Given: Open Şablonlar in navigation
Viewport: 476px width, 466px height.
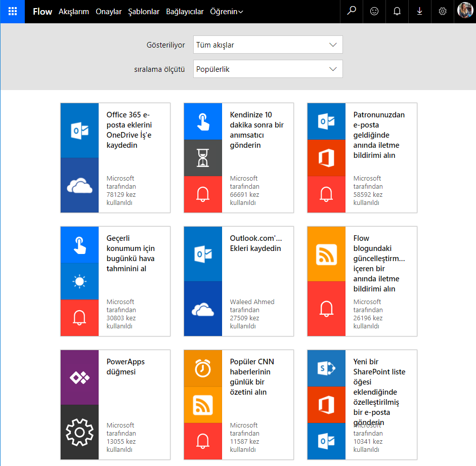Looking at the screenshot, I should tap(144, 12).
